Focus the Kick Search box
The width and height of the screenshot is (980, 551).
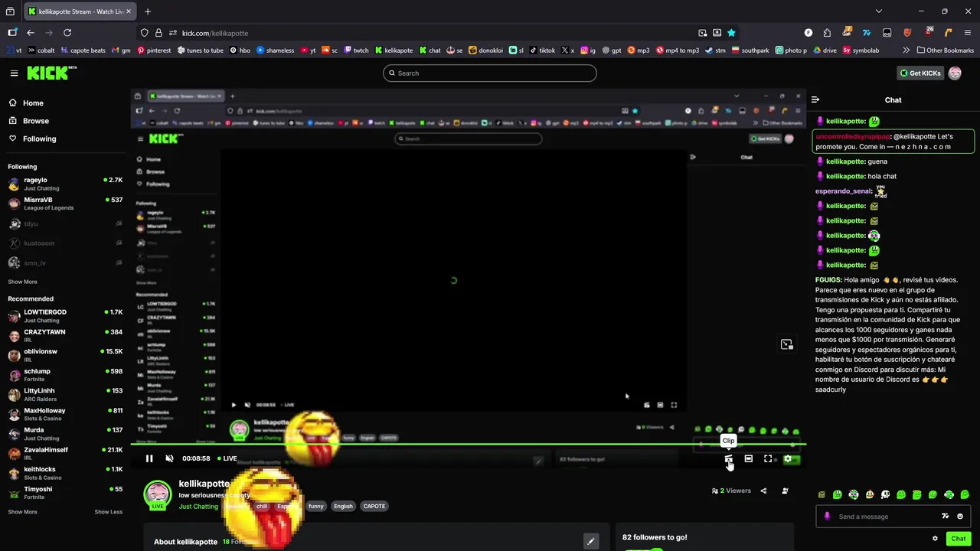[490, 73]
